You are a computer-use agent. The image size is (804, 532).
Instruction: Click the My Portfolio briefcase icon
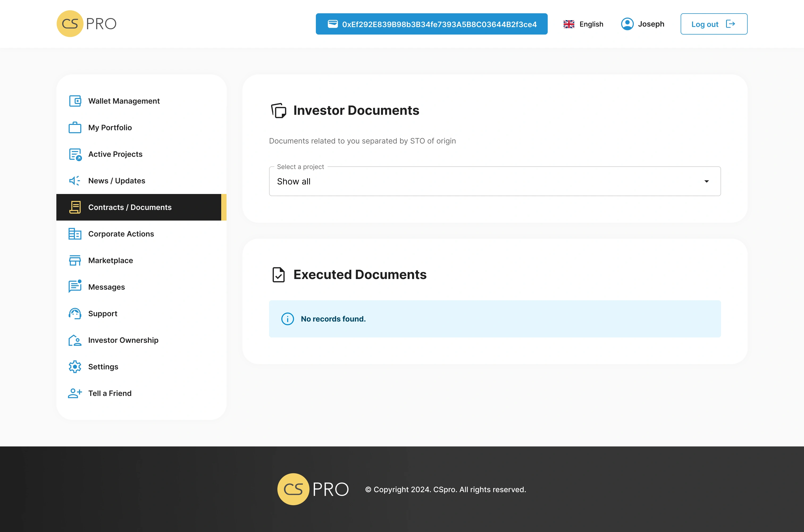[x=75, y=128]
